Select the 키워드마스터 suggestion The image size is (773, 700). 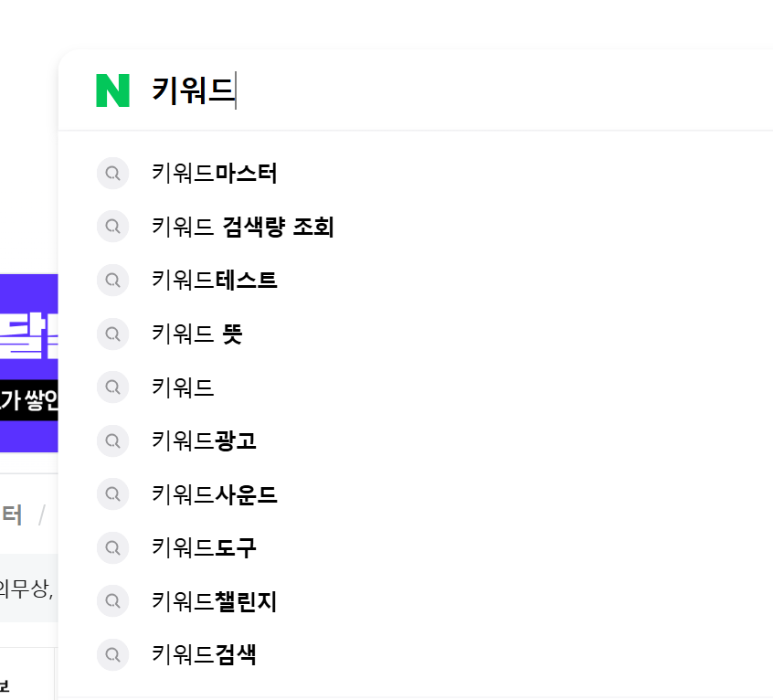213,173
